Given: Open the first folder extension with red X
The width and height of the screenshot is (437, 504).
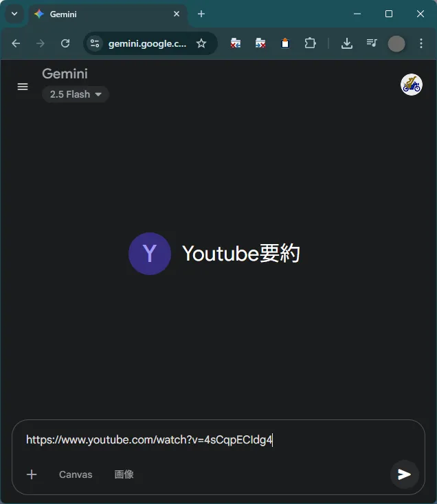Looking at the screenshot, I should (236, 43).
